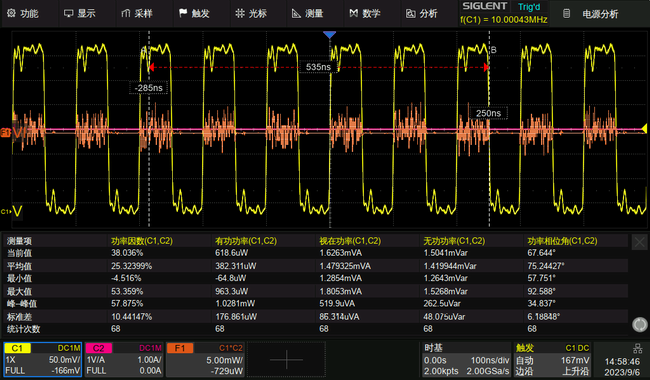Open the 测量 measure menu
Image resolution: width=650 pixels, height=380 pixels.
pyautogui.click(x=308, y=14)
